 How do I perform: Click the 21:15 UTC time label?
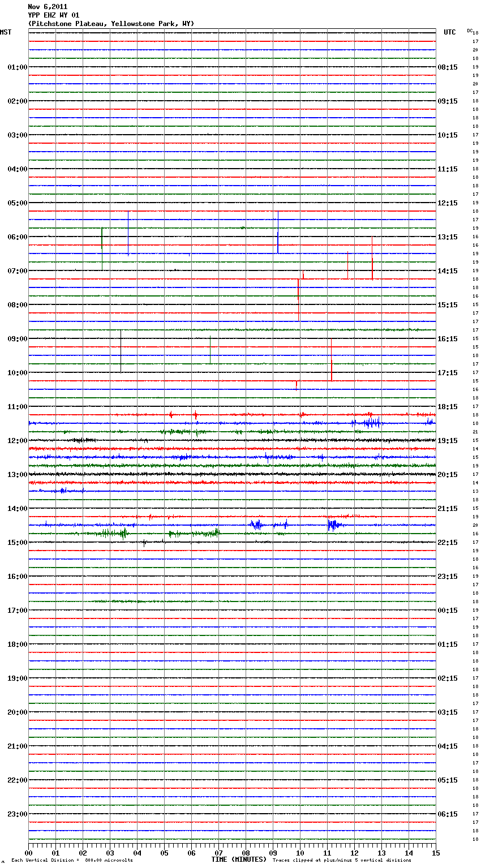pyautogui.click(x=448, y=509)
